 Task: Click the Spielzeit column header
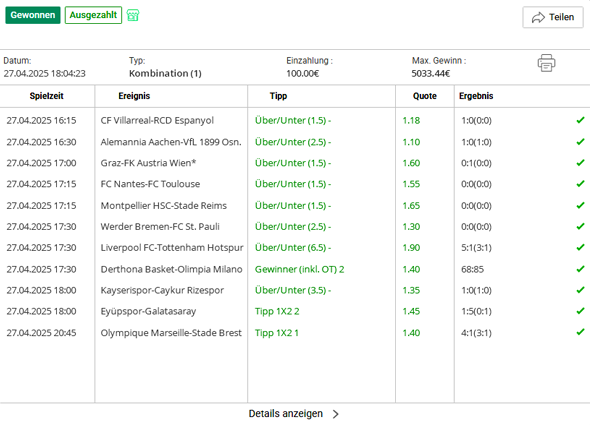click(47, 96)
